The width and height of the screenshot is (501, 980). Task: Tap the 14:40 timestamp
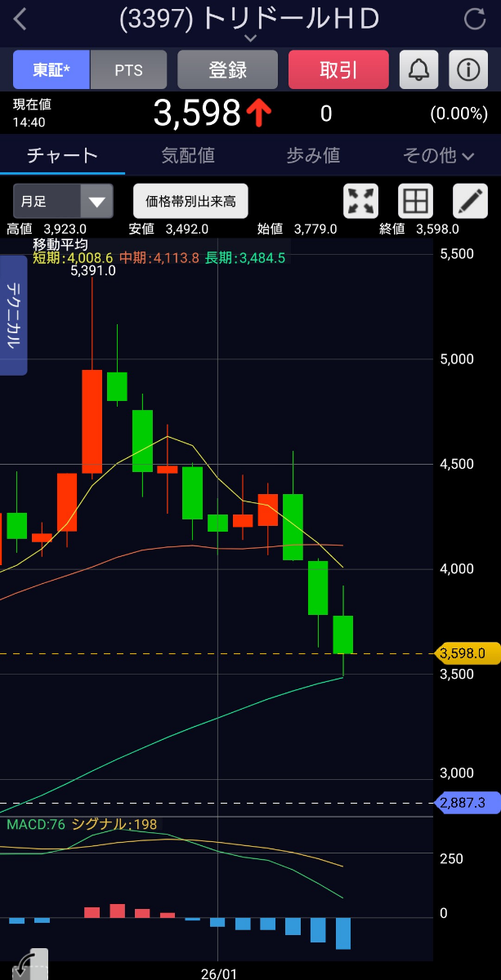pos(29,122)
